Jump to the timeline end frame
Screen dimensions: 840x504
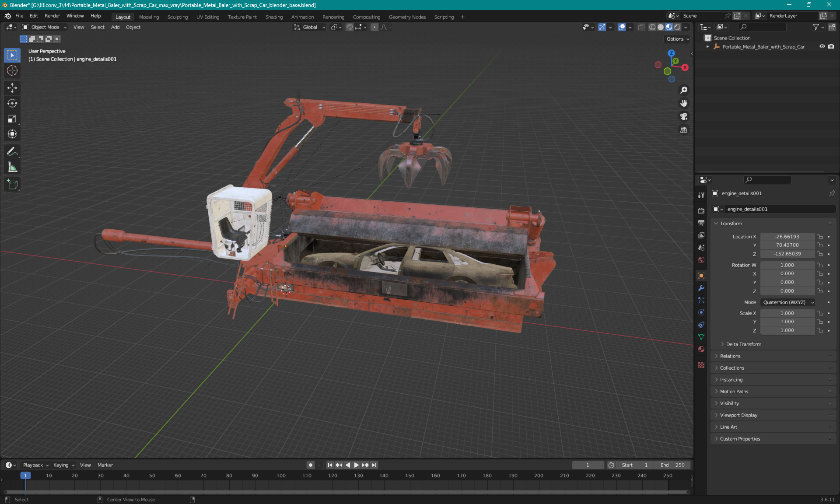pos(374,465)
